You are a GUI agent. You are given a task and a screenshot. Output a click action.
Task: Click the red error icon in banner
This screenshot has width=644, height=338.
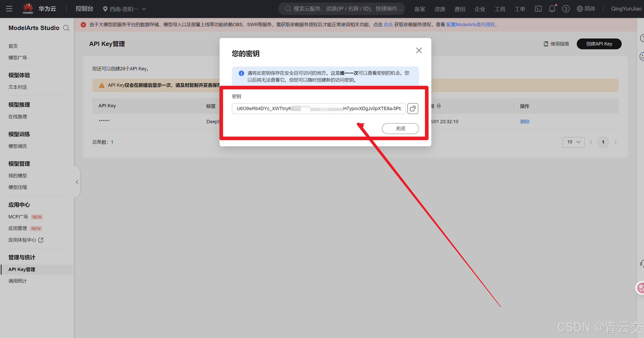point(83,25)
